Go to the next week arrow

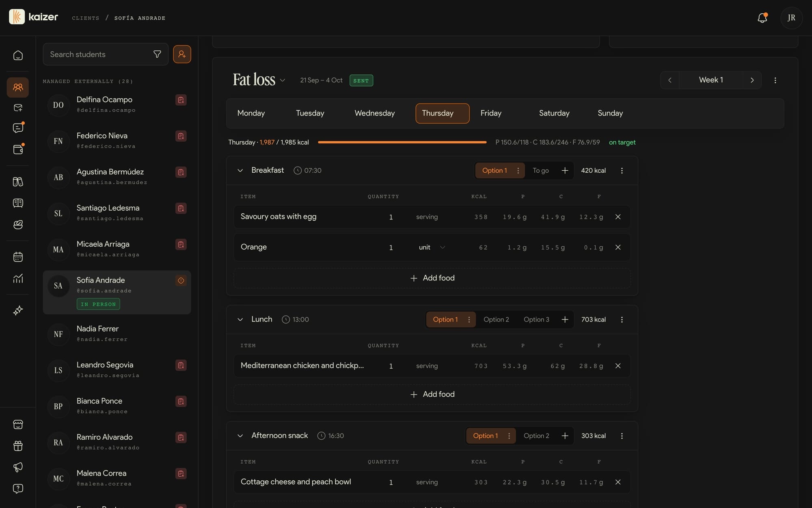tap(752, 80)
